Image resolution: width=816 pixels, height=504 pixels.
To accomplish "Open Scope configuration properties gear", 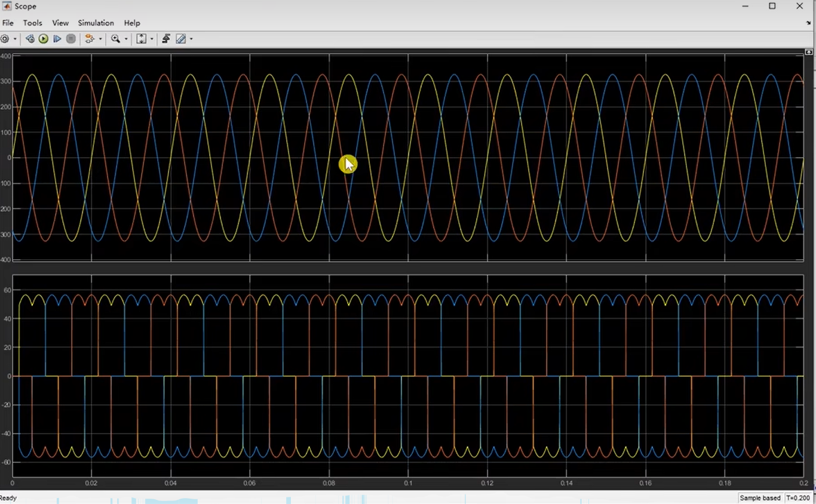I will pos(4,39).
